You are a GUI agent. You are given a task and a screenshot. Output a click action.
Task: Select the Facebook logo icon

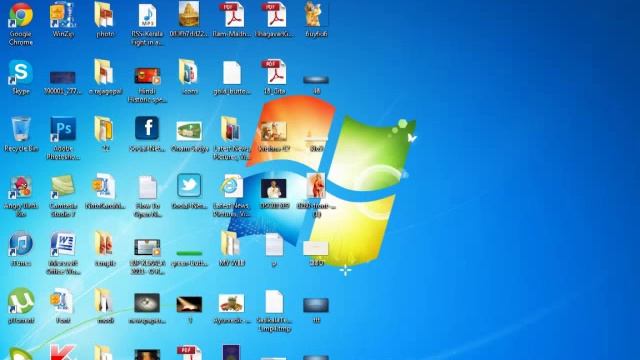(147, 128)
